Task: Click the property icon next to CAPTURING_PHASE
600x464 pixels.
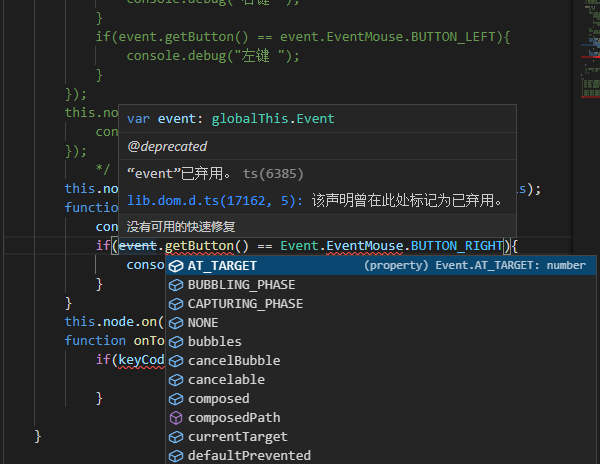Action: pos(176,304)
